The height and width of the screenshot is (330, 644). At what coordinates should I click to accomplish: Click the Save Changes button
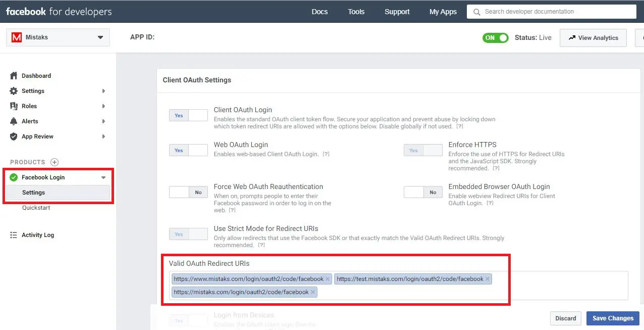pos(612,318)
